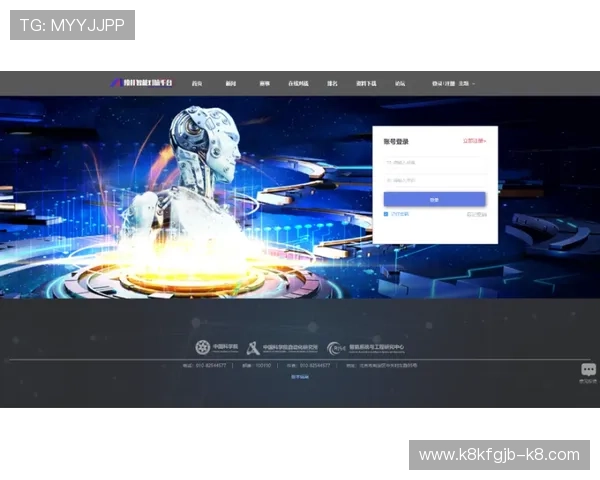Click the login/register link in the header

[443, 83]
